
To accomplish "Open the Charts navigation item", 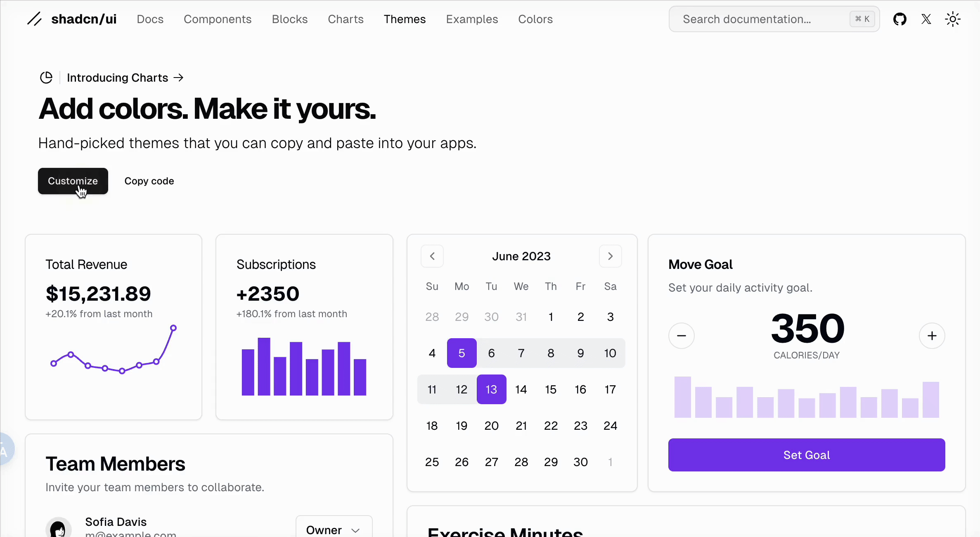I will [346, 19].
